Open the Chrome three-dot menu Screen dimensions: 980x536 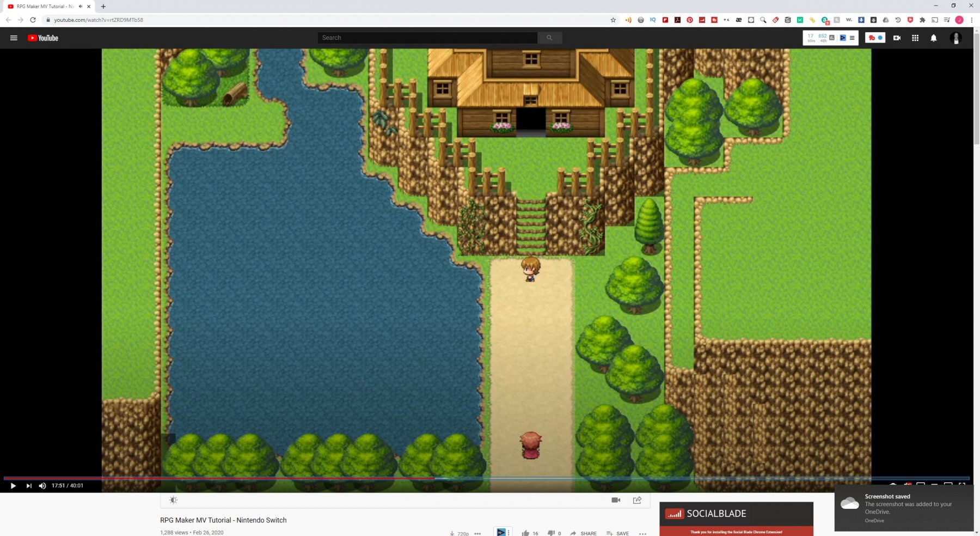tap(971, 20)
